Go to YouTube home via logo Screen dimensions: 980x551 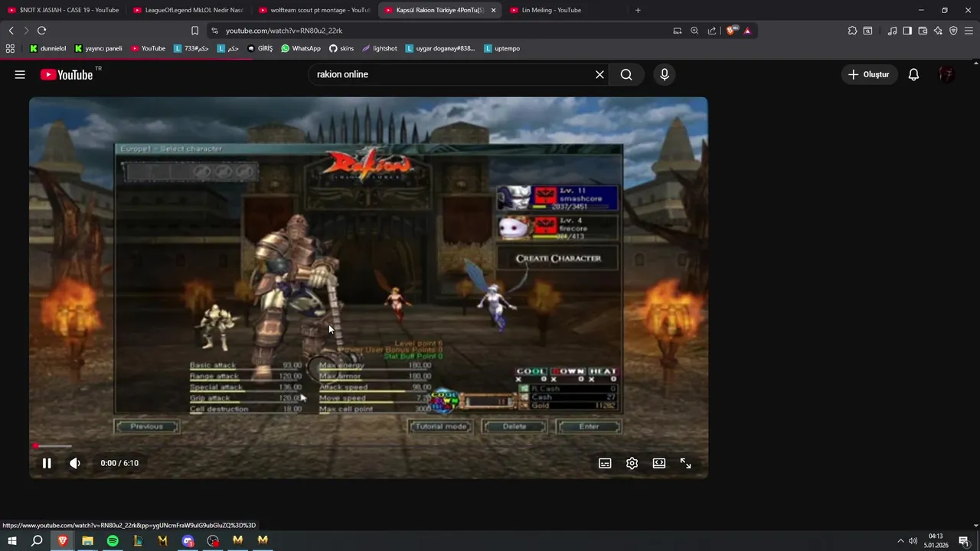(67, 74)
